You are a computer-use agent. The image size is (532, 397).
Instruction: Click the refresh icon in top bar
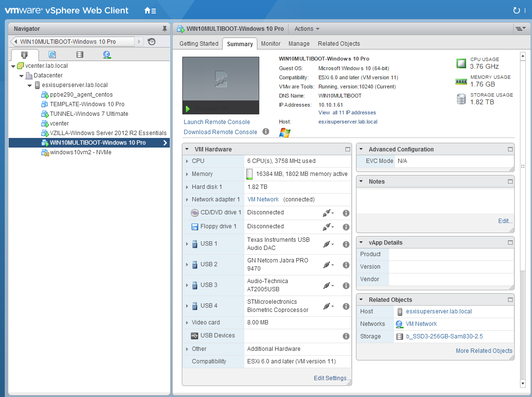[x=517, y=11]
